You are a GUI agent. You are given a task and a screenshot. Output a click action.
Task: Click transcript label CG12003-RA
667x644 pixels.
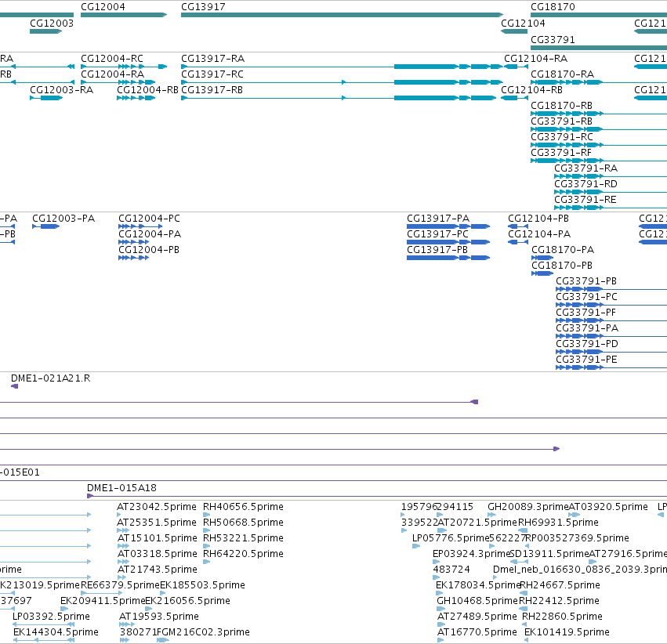coord(62,90)
